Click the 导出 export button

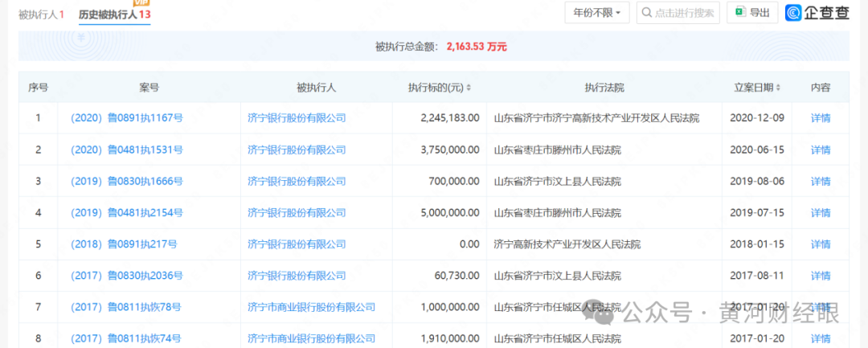click(x=752, y=13)
